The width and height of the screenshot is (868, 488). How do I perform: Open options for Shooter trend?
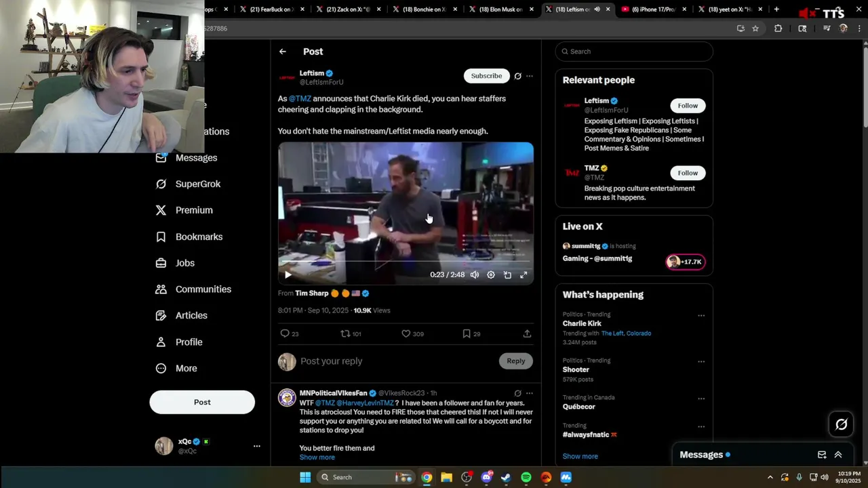(x=701, y=361)
